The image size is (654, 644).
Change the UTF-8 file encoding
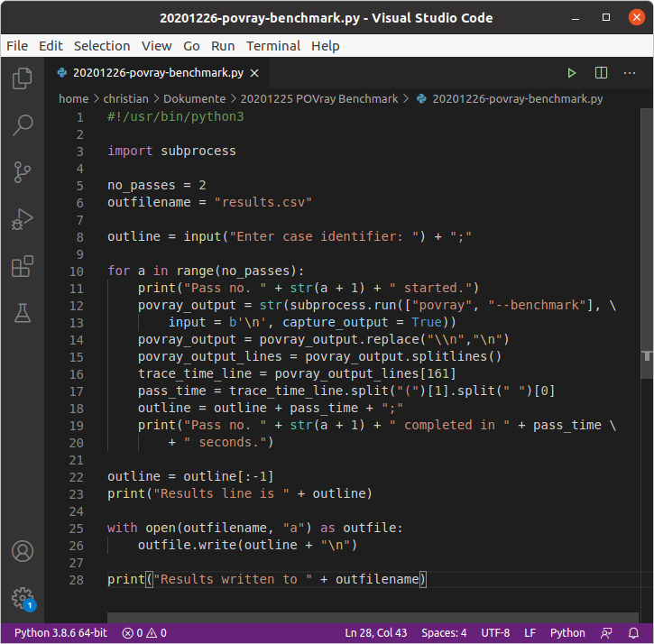coord(495,633)
